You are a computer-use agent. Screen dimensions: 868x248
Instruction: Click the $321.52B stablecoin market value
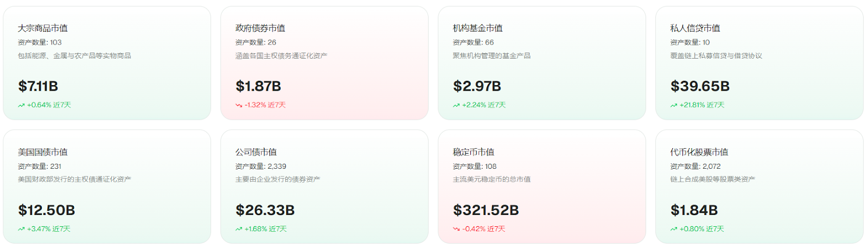coord(486,210)
